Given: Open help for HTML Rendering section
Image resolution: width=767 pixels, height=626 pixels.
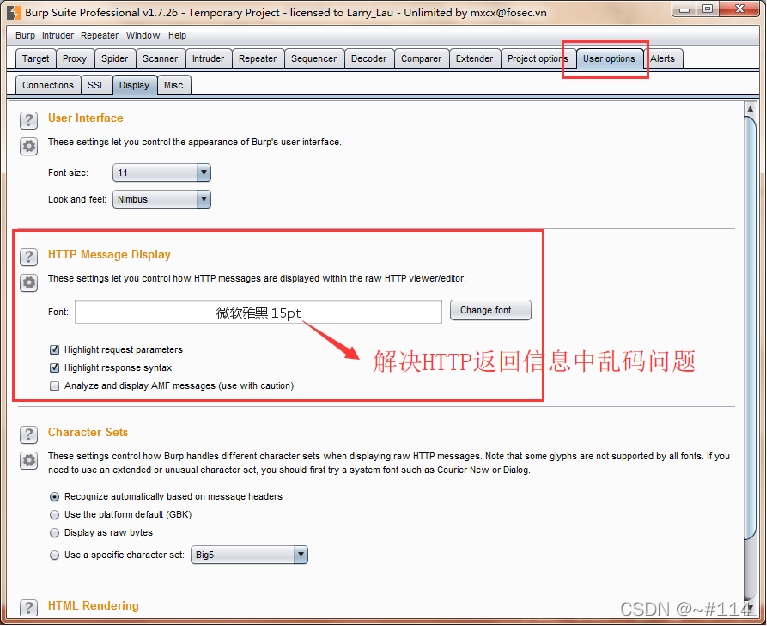Looking at the screenshot, I should 29,607.
